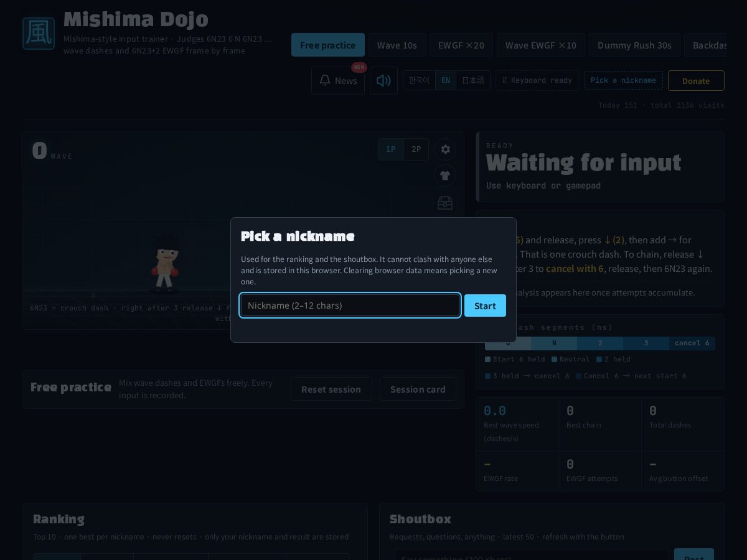This screenshot has width=747, height=560.
Task: Click the Mishima Dojo kanji logo
Action: 39,33
